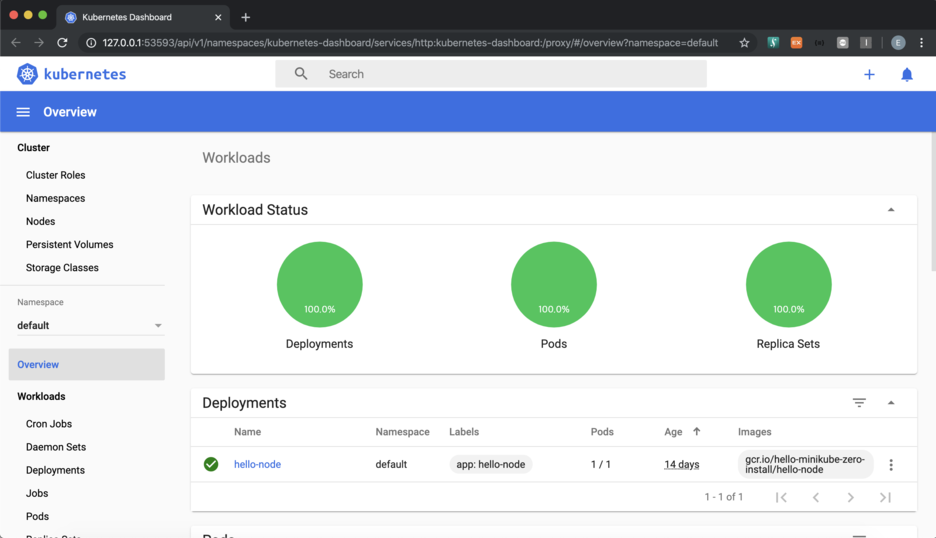Focus the Search input field

[491, 74]
